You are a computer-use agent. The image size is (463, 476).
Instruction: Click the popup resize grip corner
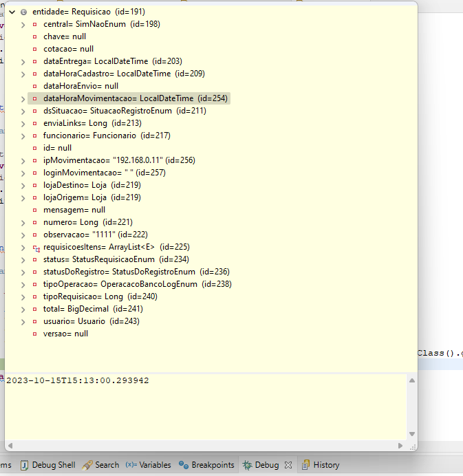pyautogui.click(x=413, y=447)
